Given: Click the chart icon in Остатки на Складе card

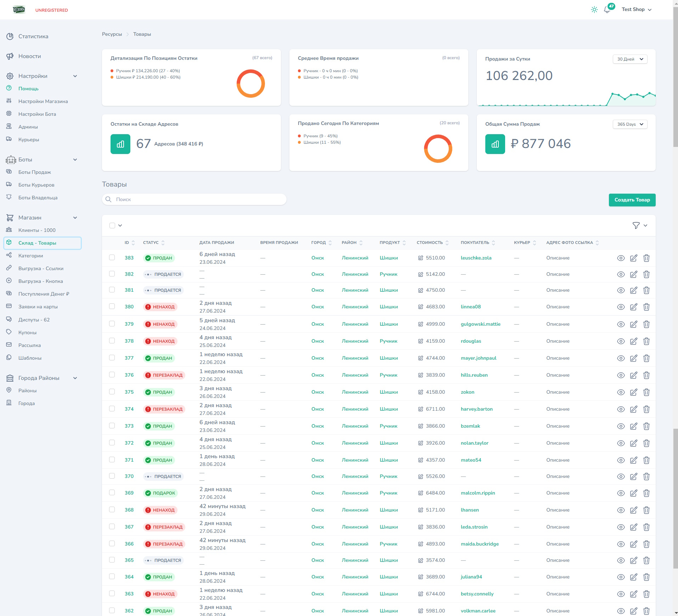Looking at the screenshot, I should pyautogui.click(x=120, y=144).
